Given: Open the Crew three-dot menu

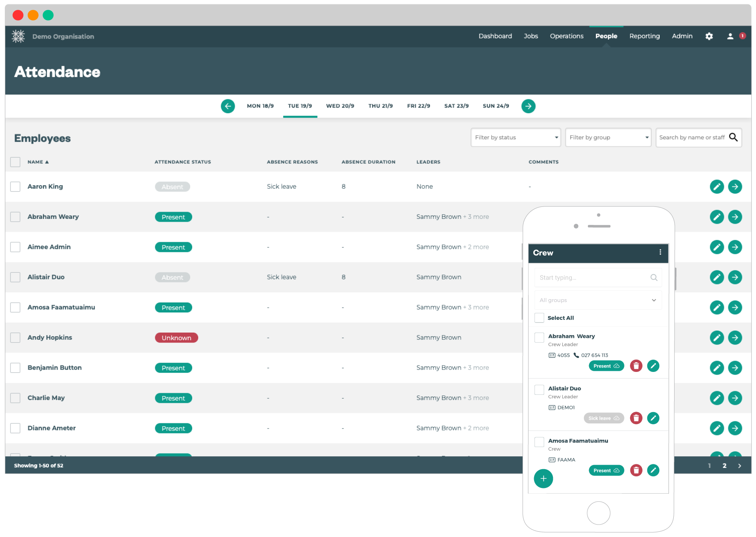Looking at the screenshot, I should (660, 252).
